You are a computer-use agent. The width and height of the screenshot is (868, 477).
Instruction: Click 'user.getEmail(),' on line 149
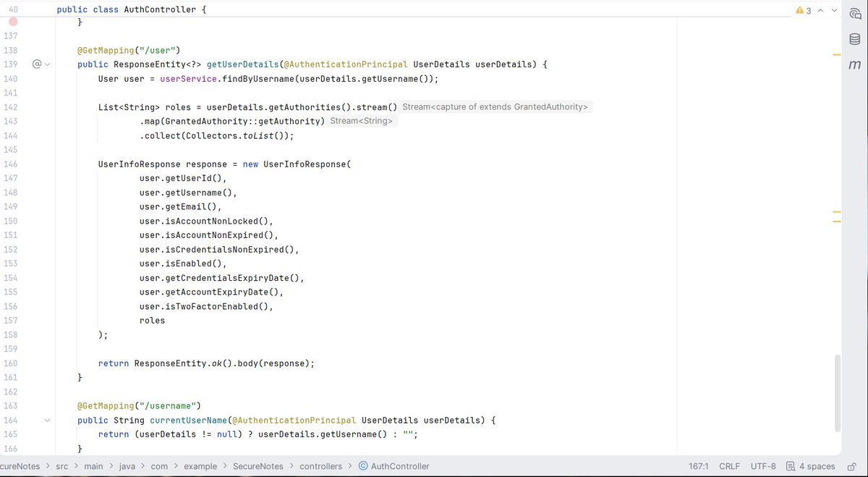[180, 206]
